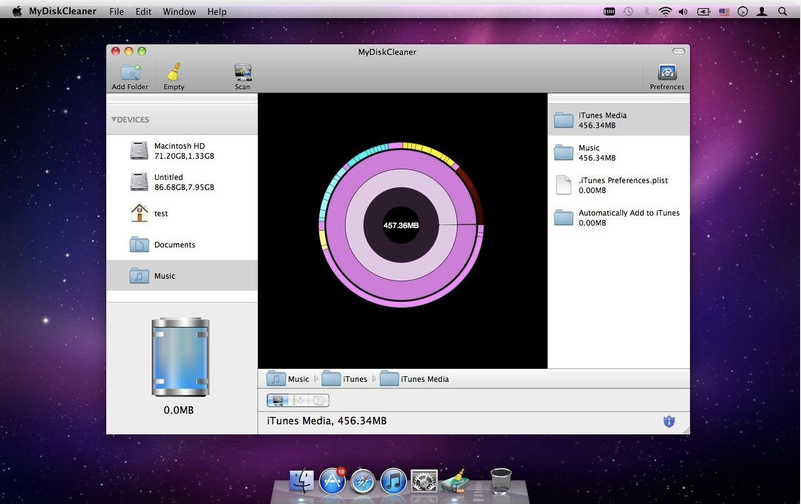The width and height of the screenshot is (801, 504).
Task: Click the Add Folder toolbar icon
Action: [130, 73]
